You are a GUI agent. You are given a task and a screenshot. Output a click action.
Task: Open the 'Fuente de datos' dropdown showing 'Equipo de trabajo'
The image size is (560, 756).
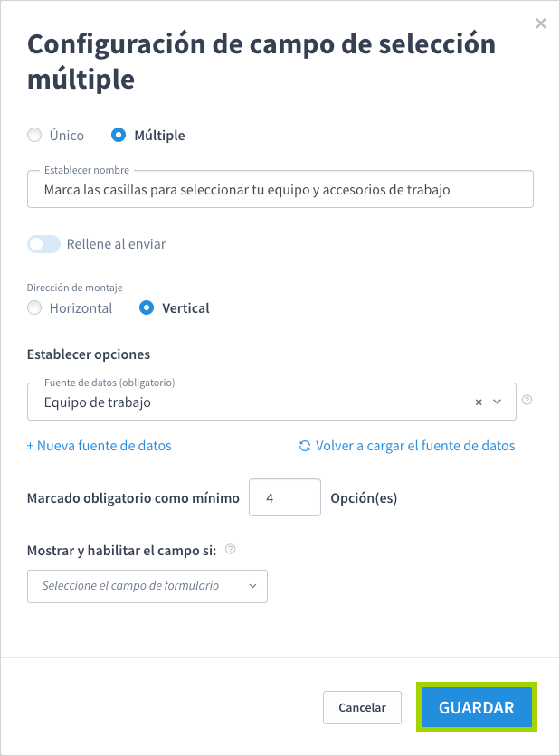click(253, 402)
